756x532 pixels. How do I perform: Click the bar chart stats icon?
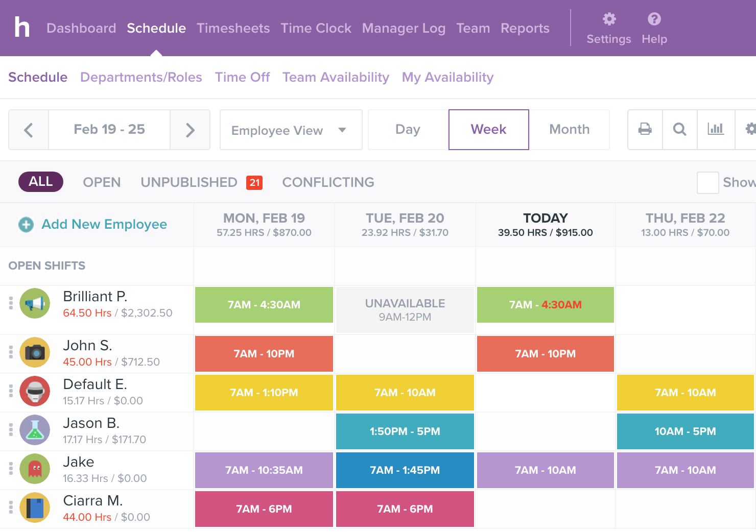[715, 129]
